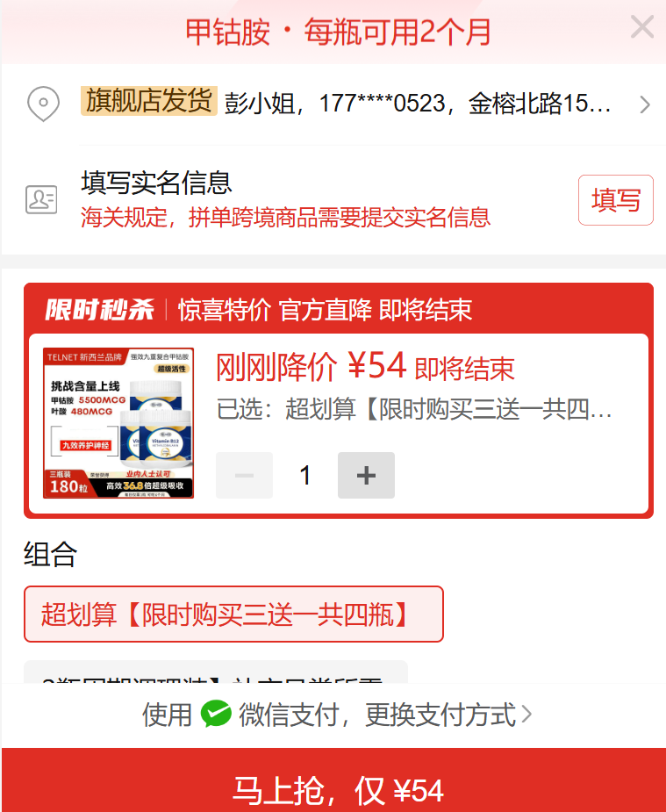
Task: Open address details chevron arrow
Action: point(645,104)
